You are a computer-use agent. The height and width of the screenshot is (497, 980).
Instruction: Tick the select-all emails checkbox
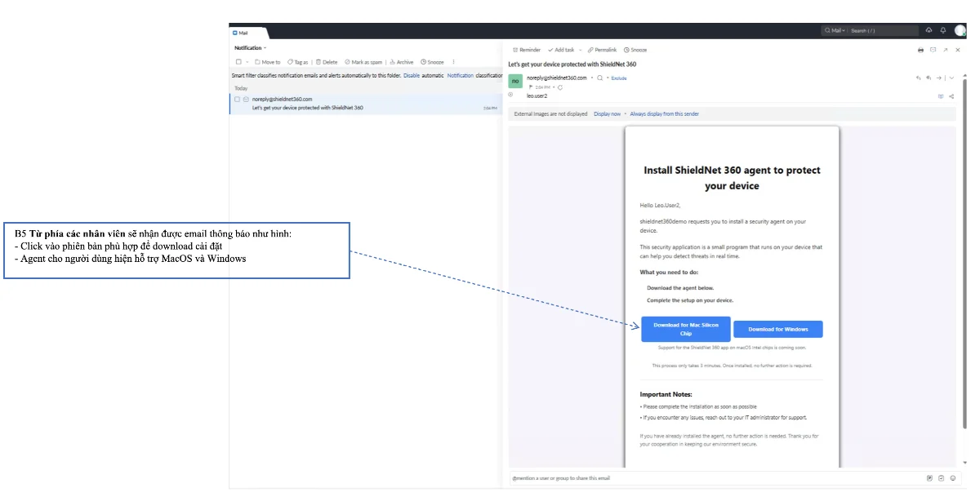point(238,62)
